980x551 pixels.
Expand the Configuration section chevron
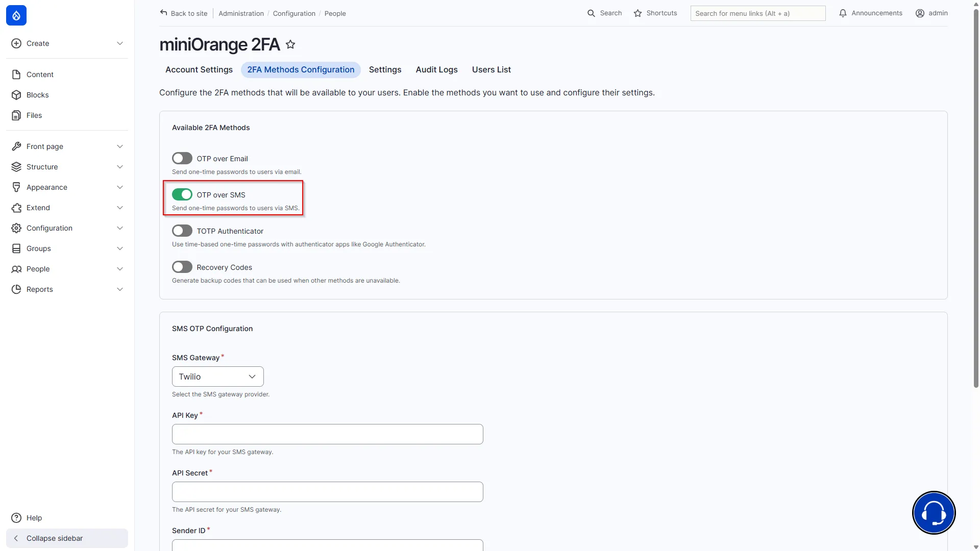(x=120, y=228)
